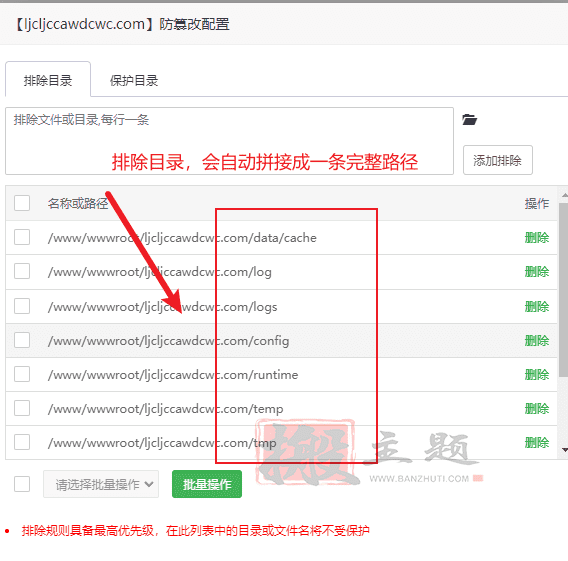Check the box for .com/log row
The height and width of the screenshot is (561, 568).
[22, 271]
